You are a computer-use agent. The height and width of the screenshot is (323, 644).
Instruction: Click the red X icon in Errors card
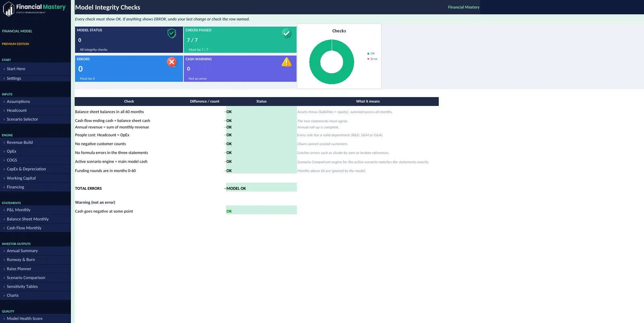[172, 62]
